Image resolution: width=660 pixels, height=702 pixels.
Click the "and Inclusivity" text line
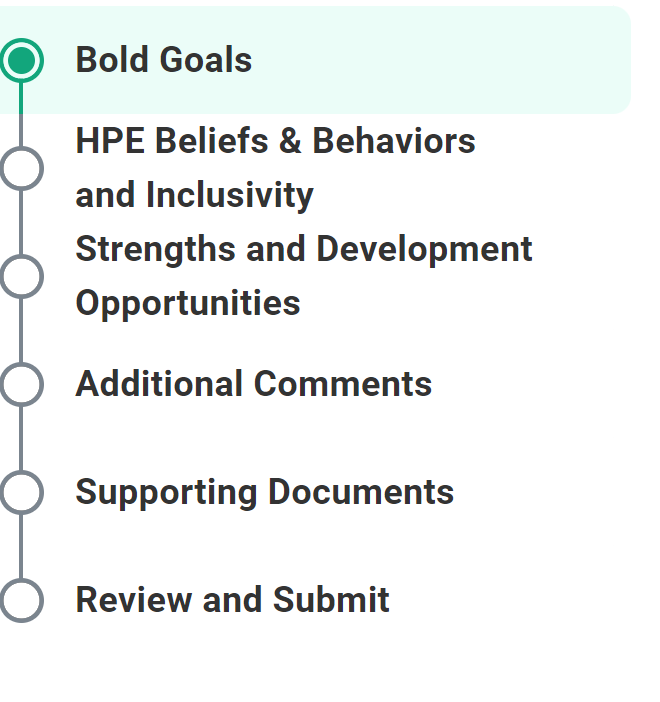pos(194,195)
